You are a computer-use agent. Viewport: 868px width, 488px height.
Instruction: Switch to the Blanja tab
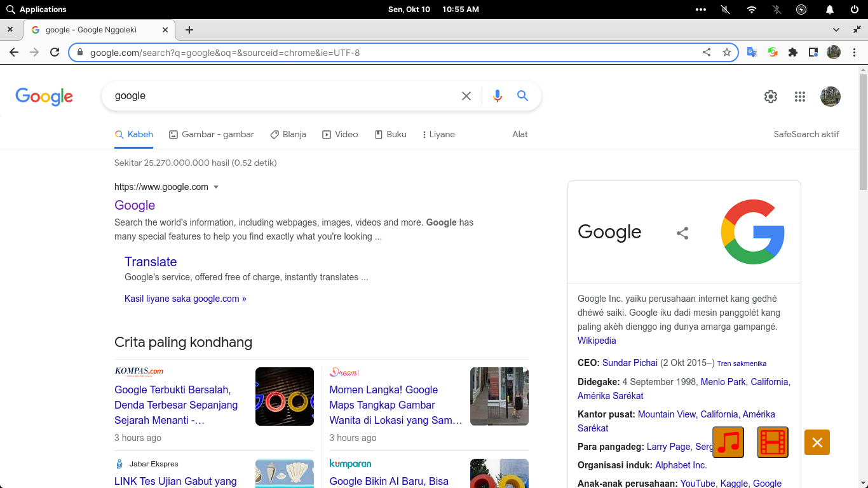click(x=288, y=135)
